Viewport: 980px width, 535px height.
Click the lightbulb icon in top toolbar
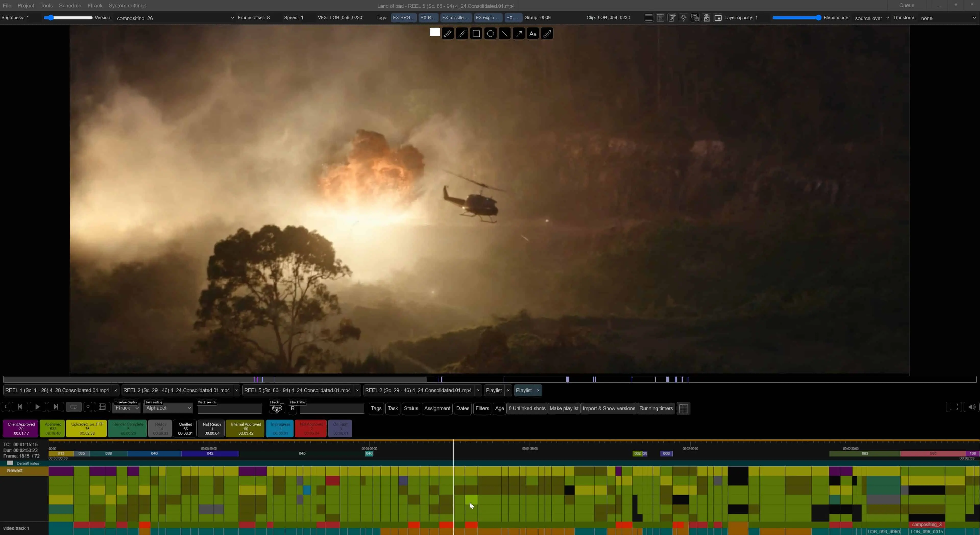pos(683,18)
